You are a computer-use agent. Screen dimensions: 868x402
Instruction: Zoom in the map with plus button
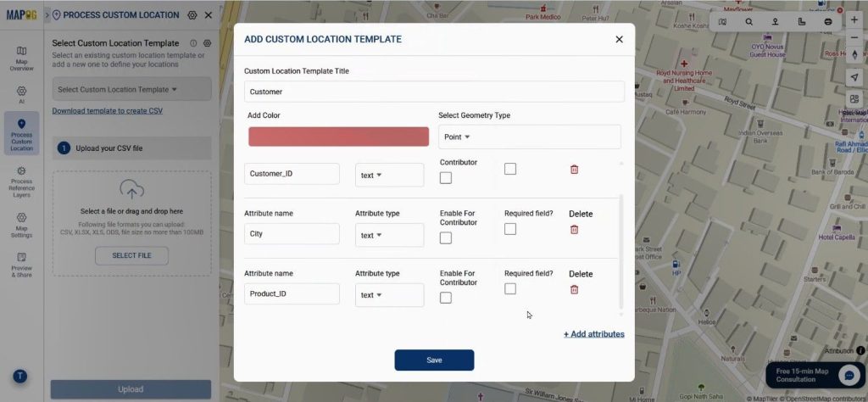tap(854, 20)
